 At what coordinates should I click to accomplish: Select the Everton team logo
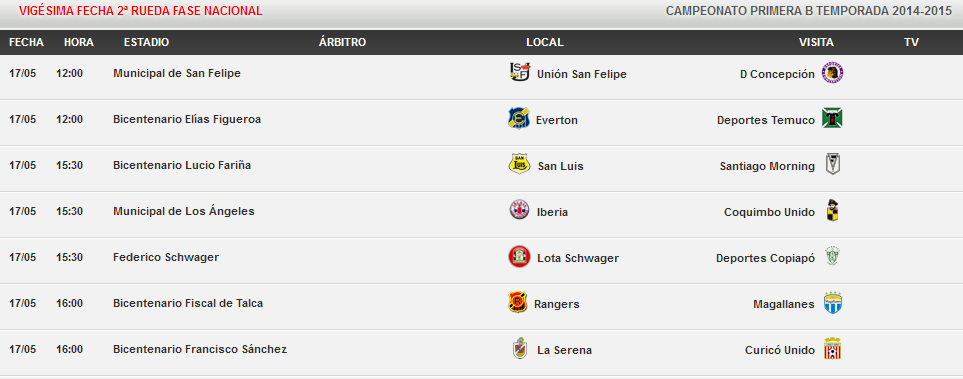click(x=519, y=118)
